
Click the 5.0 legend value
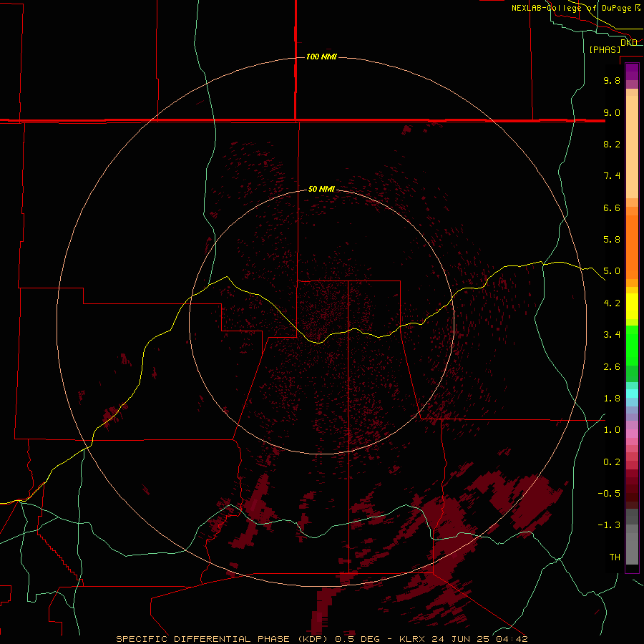(x=612, y=271)
